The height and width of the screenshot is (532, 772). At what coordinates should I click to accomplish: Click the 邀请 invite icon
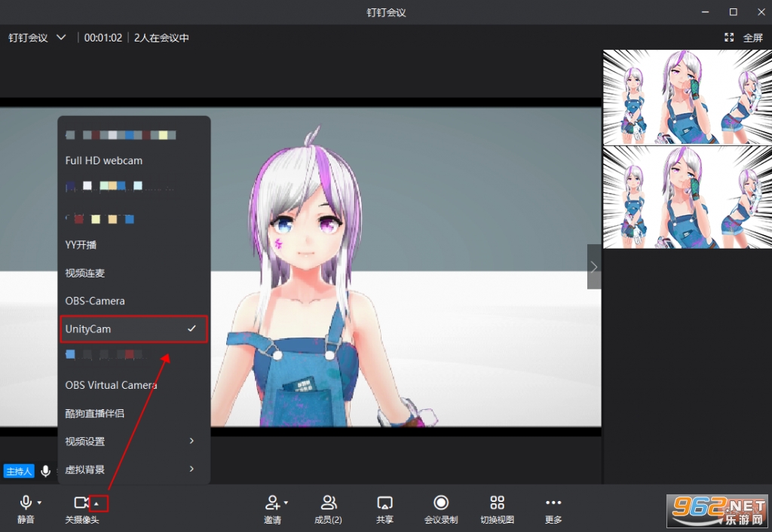[272, 503]
